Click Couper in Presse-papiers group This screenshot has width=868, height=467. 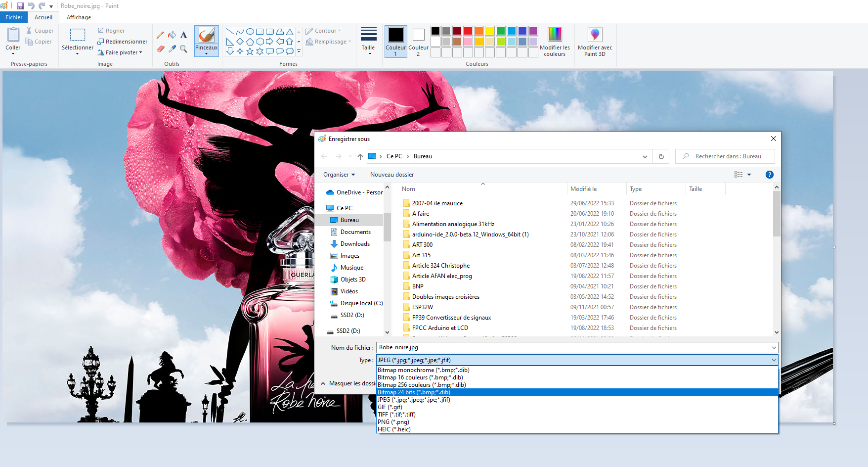[x=40, y=31]
